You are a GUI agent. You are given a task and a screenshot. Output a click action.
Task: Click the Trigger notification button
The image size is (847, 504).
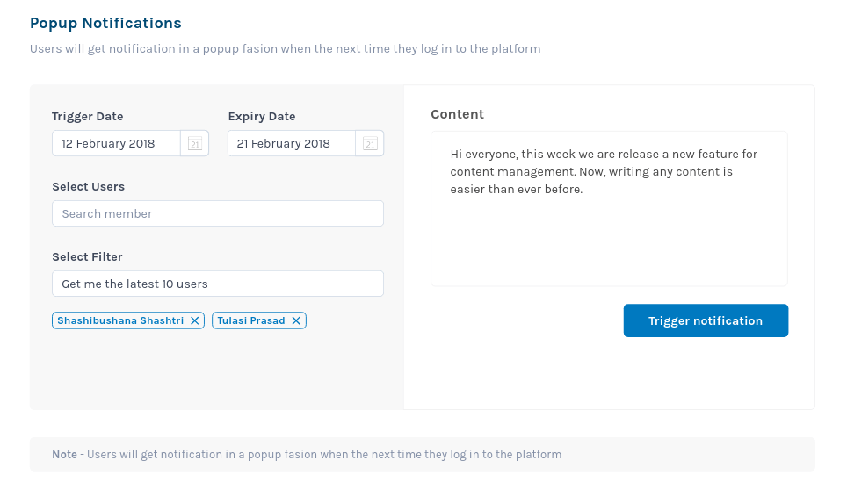[x=706, y=320]
